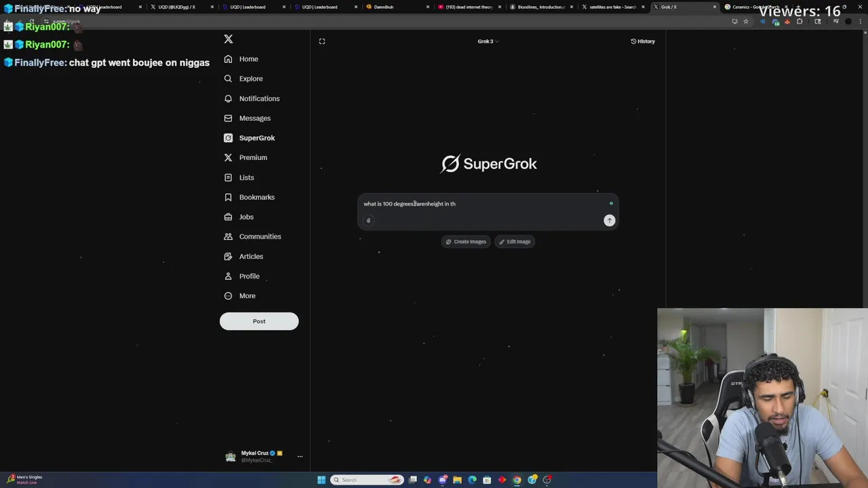Open Microsoft Edge from taskbar

coord(472,480)
